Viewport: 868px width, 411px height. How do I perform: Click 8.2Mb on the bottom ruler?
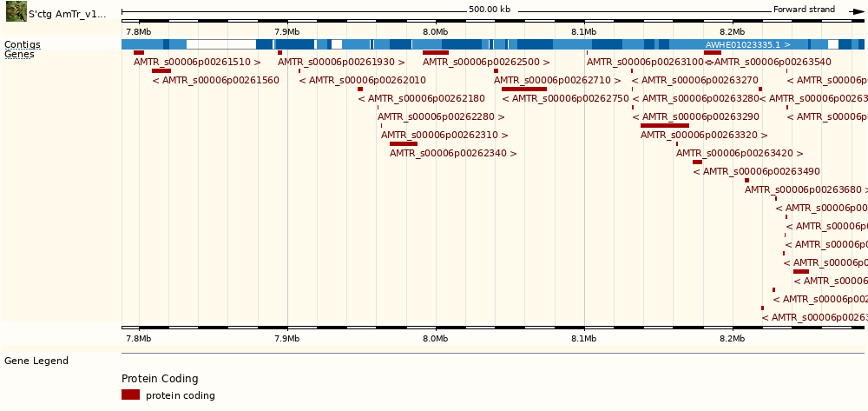coord(733,338)
